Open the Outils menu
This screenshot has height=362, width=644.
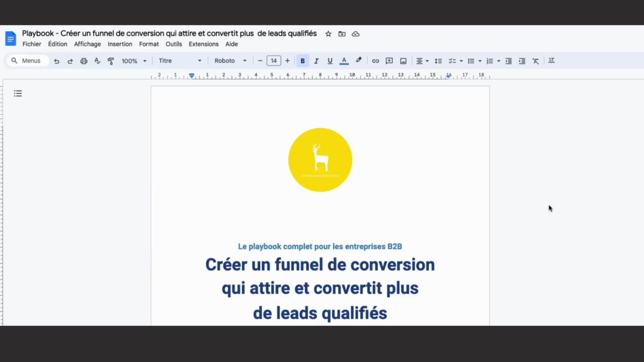174,44
